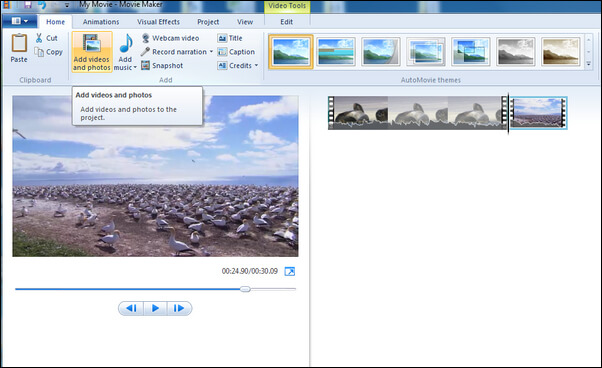Click the Undo icon in quick access toolbar

point(42,5)
